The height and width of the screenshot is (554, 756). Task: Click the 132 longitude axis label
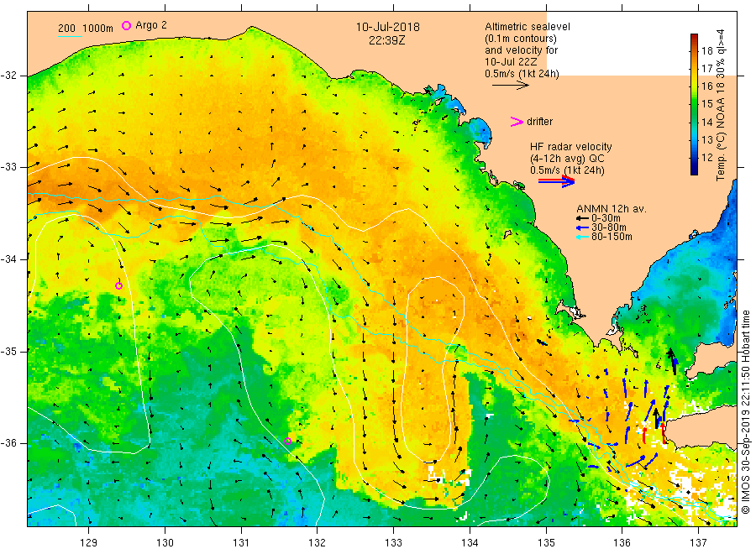(318, 543)
